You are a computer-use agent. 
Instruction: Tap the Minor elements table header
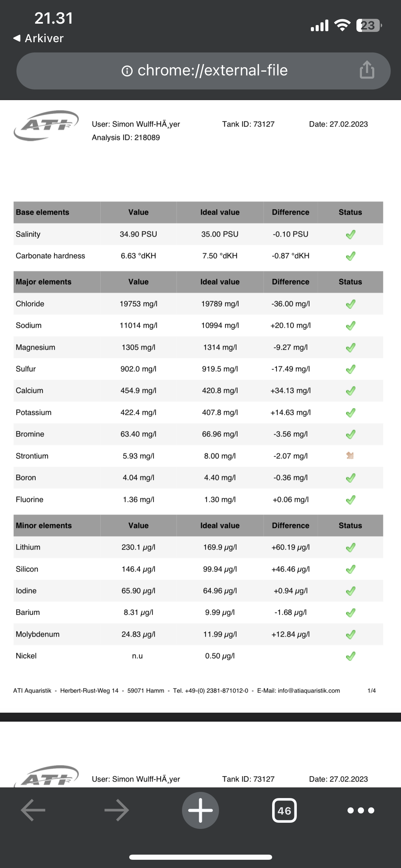[44, 526]
